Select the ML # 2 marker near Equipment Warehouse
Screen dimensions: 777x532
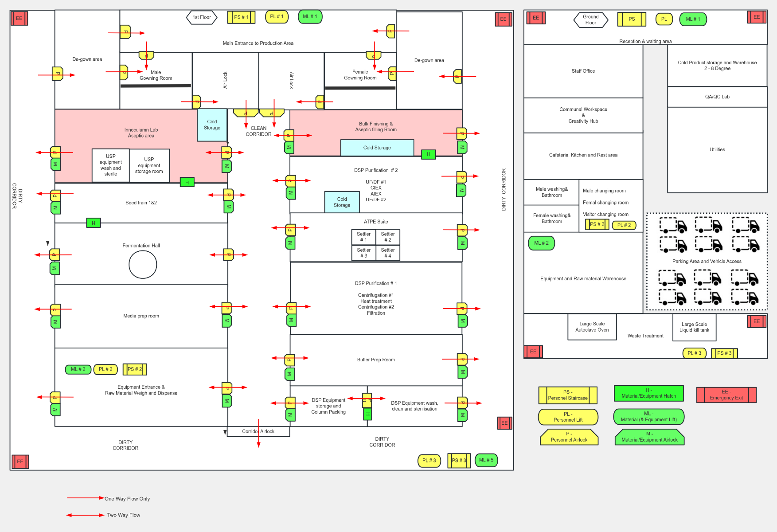pos(541,243)
